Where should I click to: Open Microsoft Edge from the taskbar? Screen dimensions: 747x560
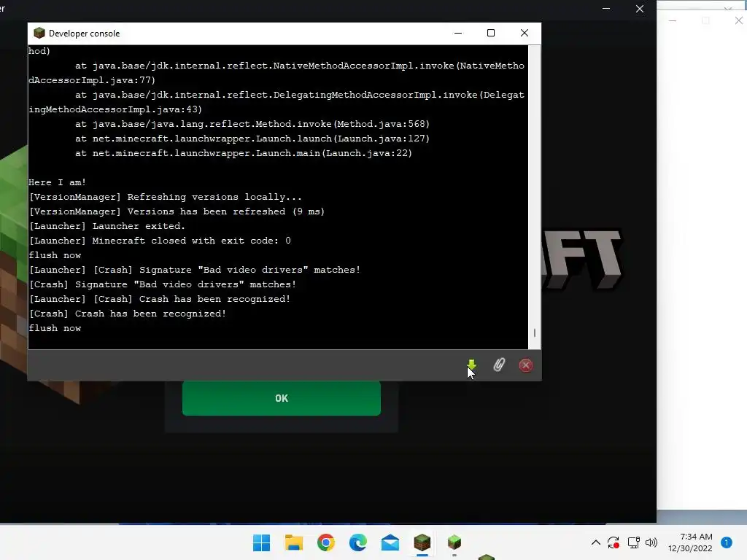point(357,542)
